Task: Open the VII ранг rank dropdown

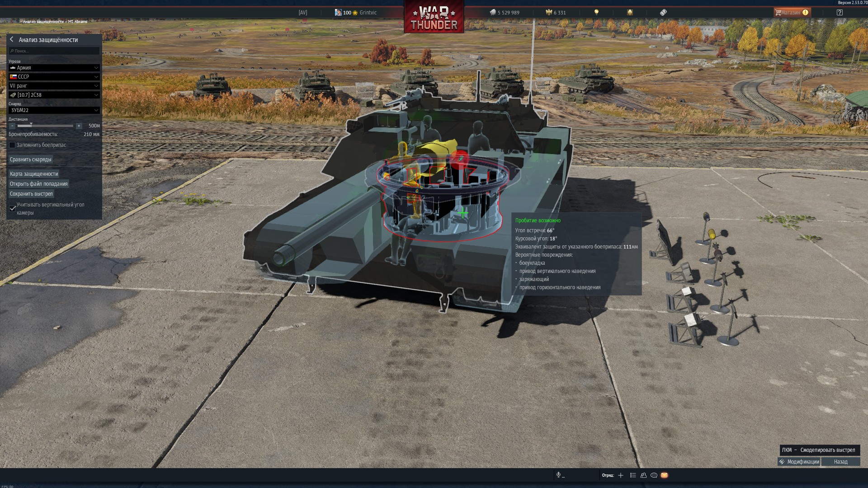Action: tap(54, 86)
